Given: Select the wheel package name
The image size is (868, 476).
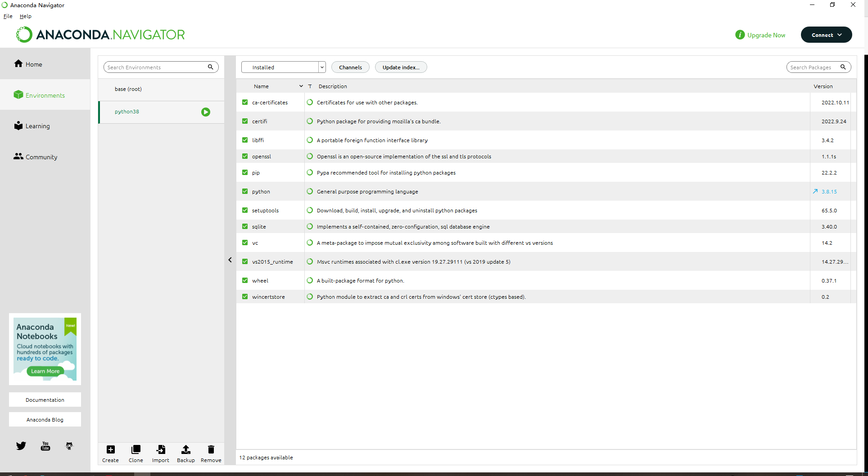Looking at the screenshot, I should pos(260,280).
